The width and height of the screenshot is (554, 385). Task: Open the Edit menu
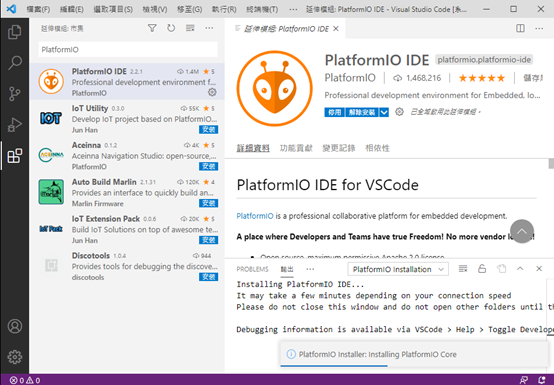[x=72, y=9]
